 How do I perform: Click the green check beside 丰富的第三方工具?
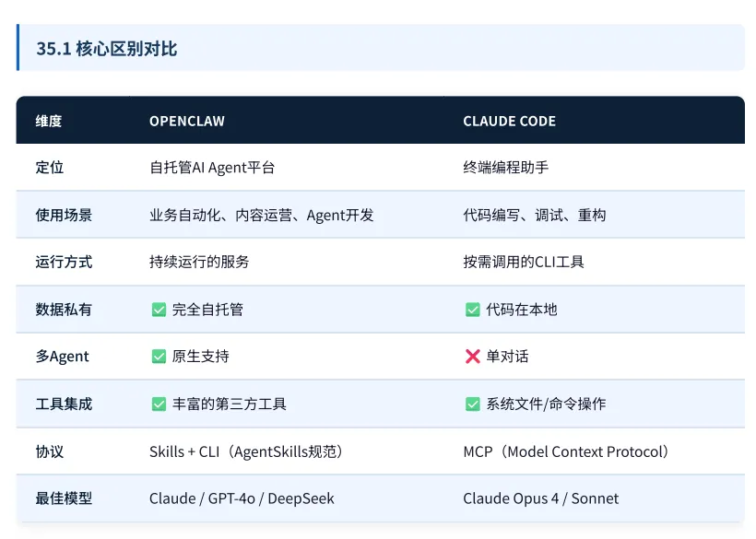[x=159, y=404]
